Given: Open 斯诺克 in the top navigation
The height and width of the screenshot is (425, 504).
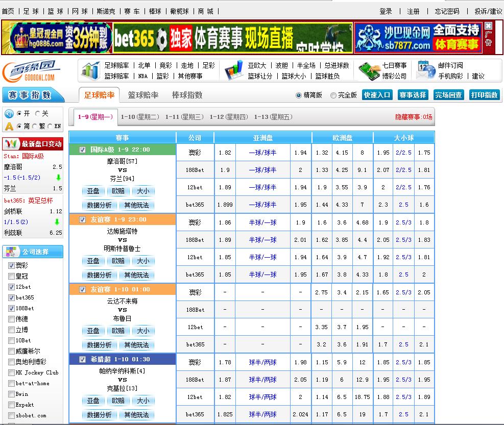Looking at the screenshot, I should (x=106, y=12).
